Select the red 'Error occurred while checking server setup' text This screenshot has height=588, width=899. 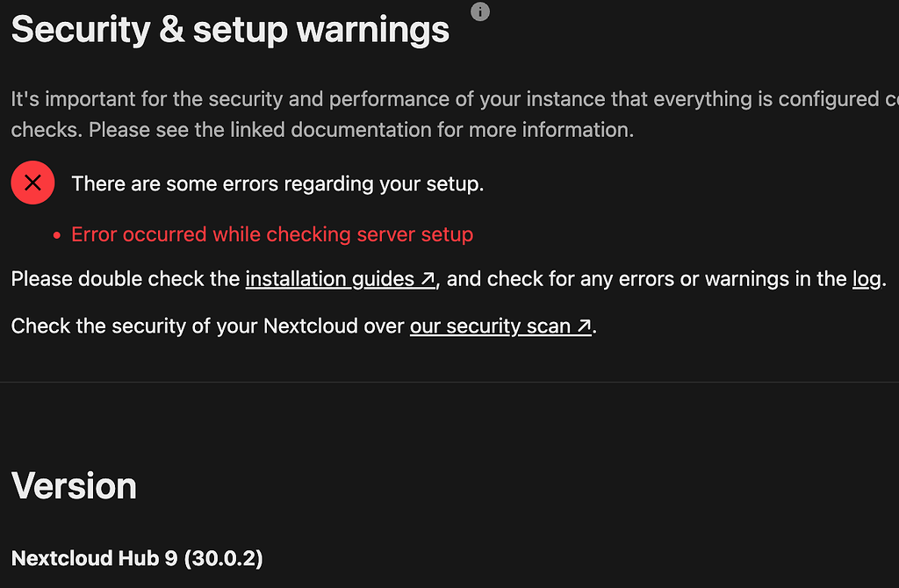pyautogui.click(x=272, y=234)
